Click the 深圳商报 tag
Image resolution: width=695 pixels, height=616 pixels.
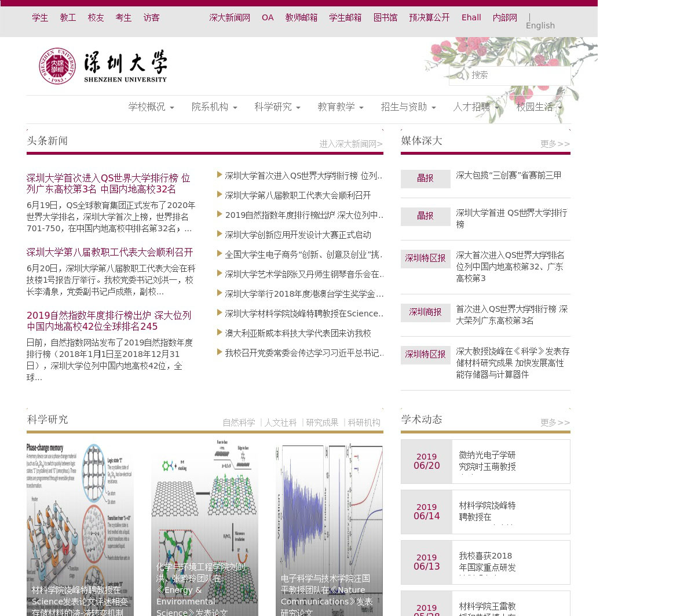coord(426,312)
